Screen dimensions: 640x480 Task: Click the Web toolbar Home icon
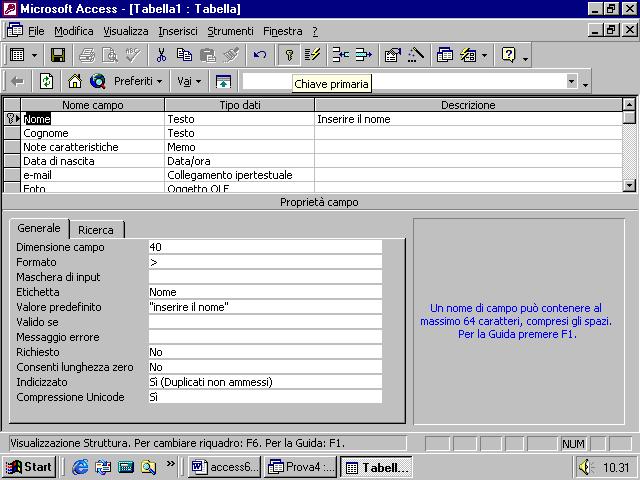coord(75,81)
